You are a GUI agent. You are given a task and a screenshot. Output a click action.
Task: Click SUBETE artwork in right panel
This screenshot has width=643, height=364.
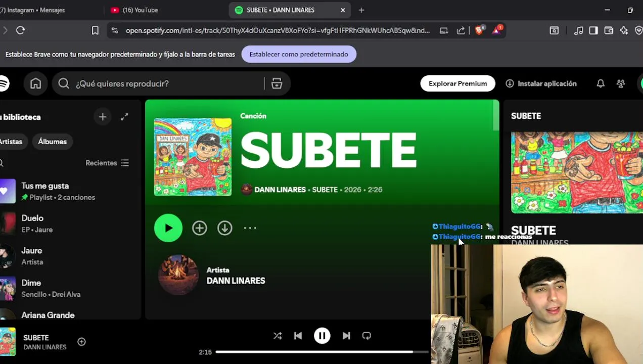click(x=577, y=172)
